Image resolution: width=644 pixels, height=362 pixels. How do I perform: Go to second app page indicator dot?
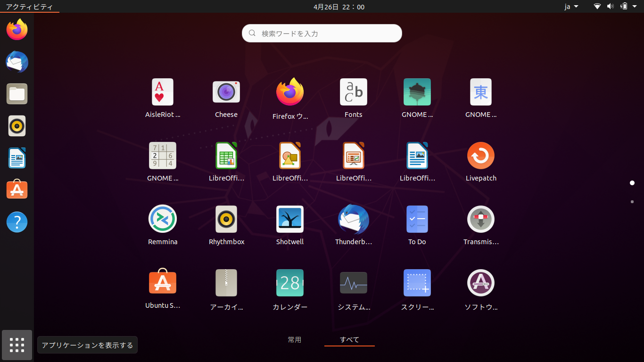(632, 202)
